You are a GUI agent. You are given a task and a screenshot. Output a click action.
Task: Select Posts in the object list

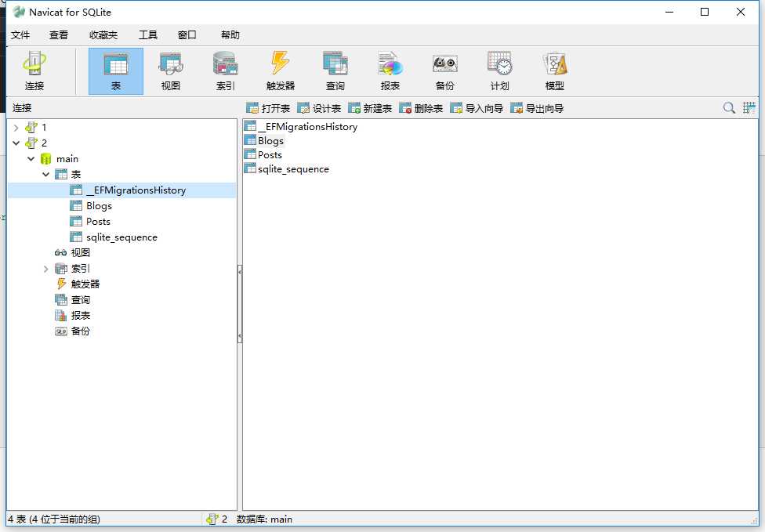[263, 155]
